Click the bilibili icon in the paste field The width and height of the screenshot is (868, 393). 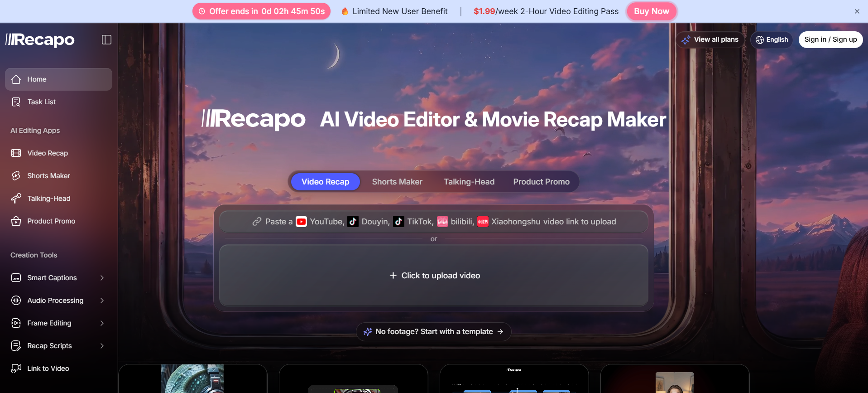[442, 222]
